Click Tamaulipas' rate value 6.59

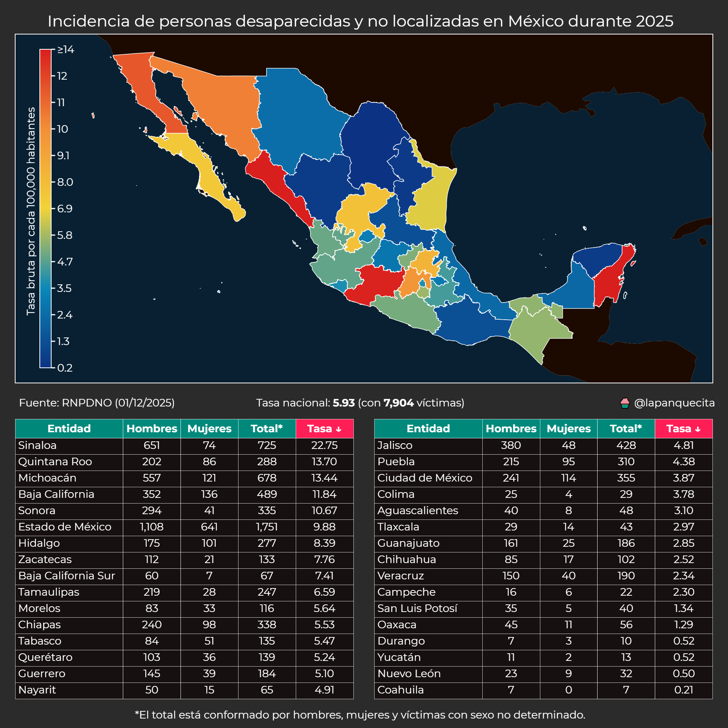[x=325, y=592]
